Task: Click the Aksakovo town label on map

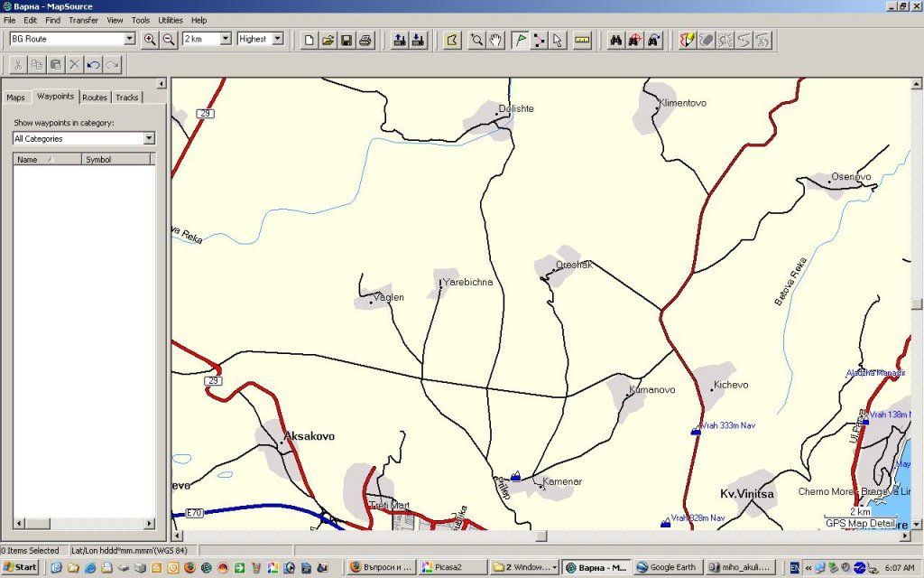Action: (x=309, y=436)
